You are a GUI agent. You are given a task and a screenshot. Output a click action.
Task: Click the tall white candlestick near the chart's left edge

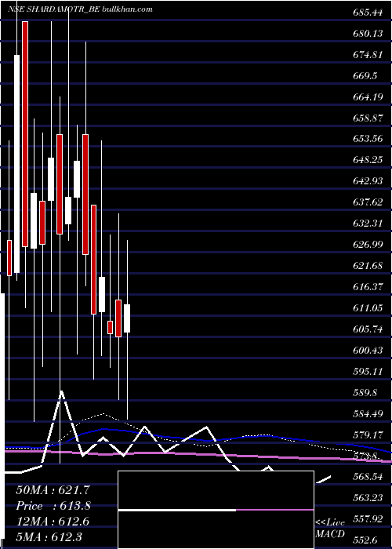(16, 164)
